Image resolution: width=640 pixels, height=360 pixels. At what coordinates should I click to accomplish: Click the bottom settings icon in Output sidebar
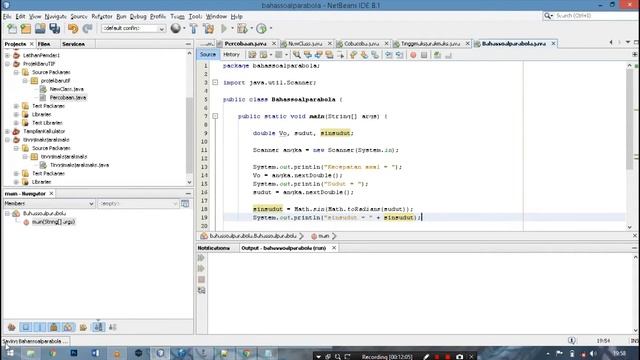tap(201, 291)
